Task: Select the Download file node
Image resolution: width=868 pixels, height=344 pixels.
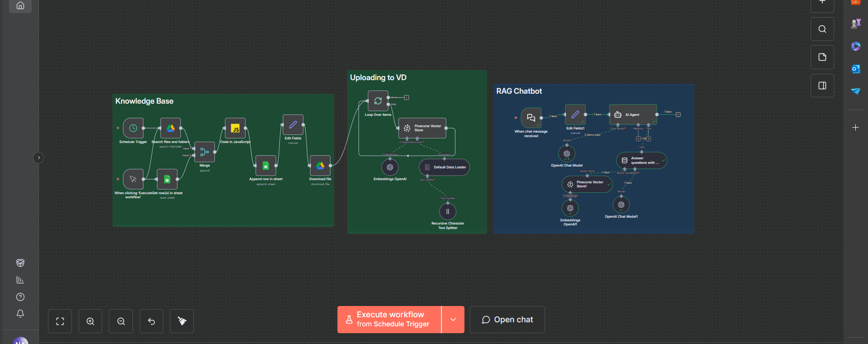Action: (320, 166)
